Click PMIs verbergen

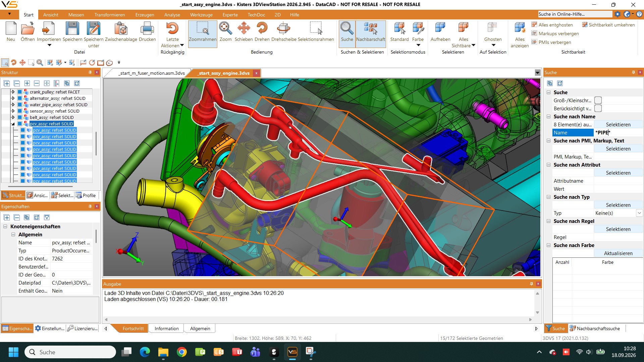[x=551, y=42]
